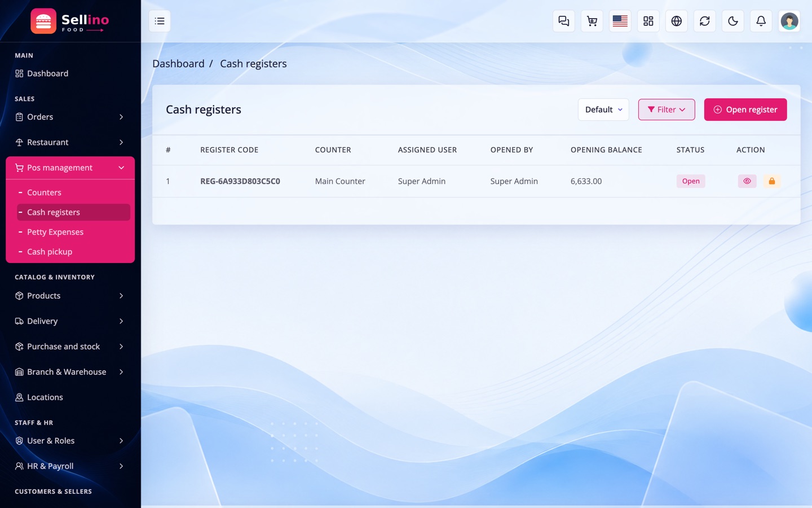Open the US flag language selector
Screen dimensions: 812x508
tap(620, 21)
